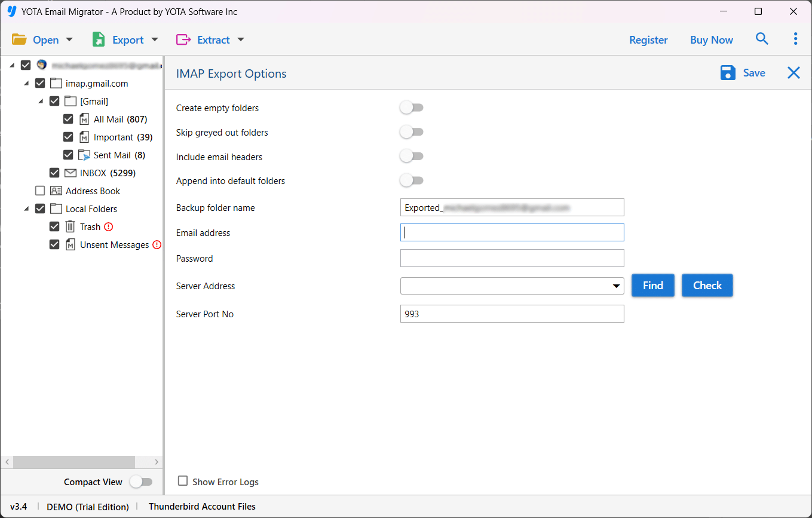The height and width of the screenshot is (518, 812).
Task: Open the Server Address dropdown
Action: click(617, 286)
